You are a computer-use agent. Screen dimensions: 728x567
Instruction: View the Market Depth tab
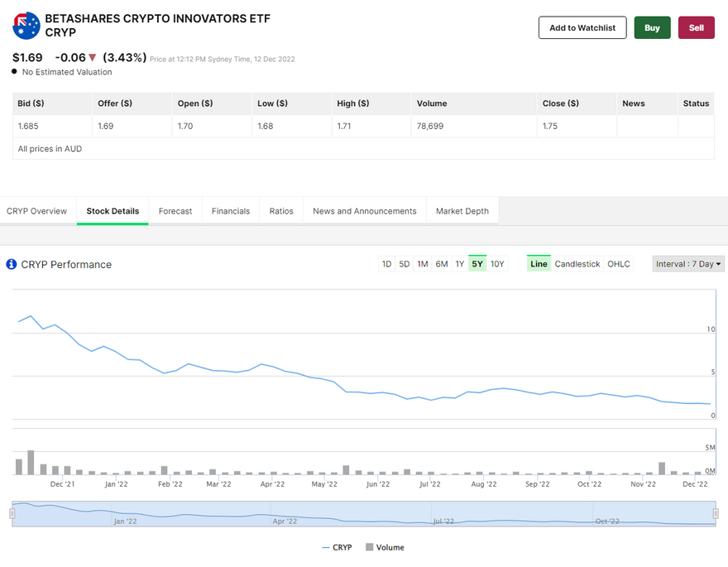pos(462,211)
